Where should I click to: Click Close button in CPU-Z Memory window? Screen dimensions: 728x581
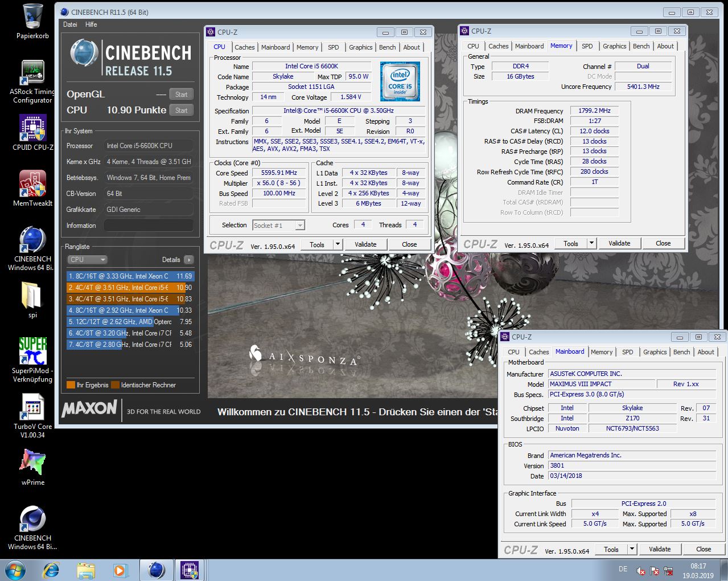point(663,243)
